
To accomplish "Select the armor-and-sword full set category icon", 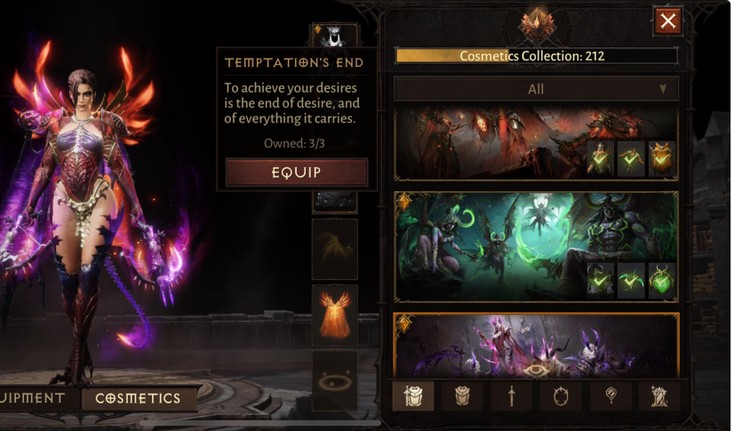I will point(413,396).
